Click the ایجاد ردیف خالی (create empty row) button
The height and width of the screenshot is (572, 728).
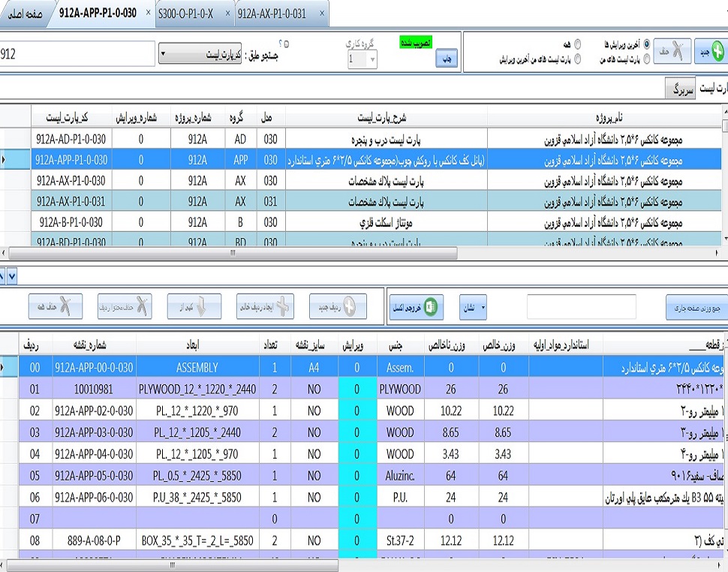pos(265,306)
